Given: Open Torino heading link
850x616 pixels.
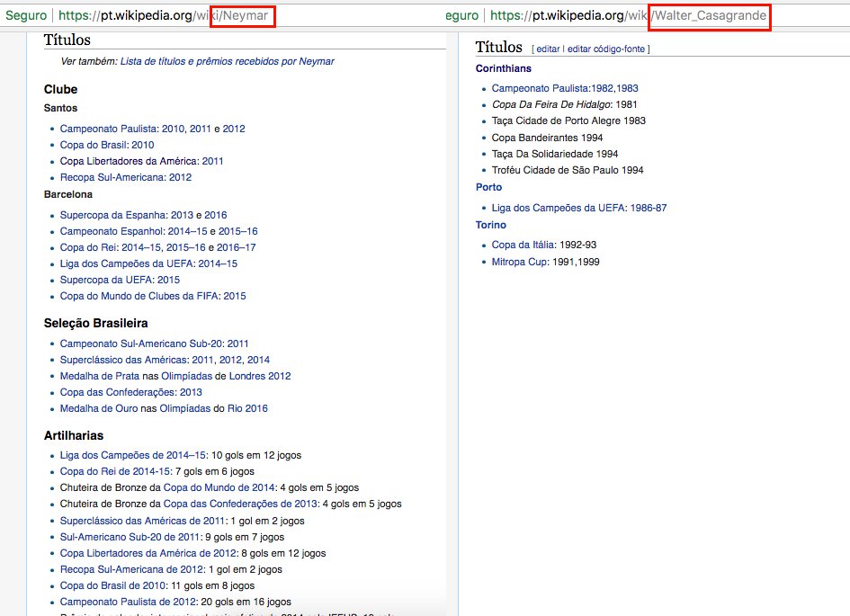Looking at the screenshot, I should click(490, 225).
